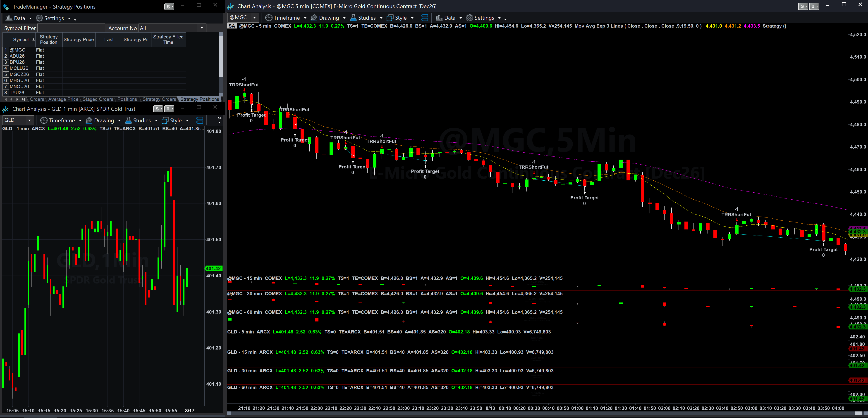Click the blue stacked-panels icon in @MGC chart

[x=425, y=18]
